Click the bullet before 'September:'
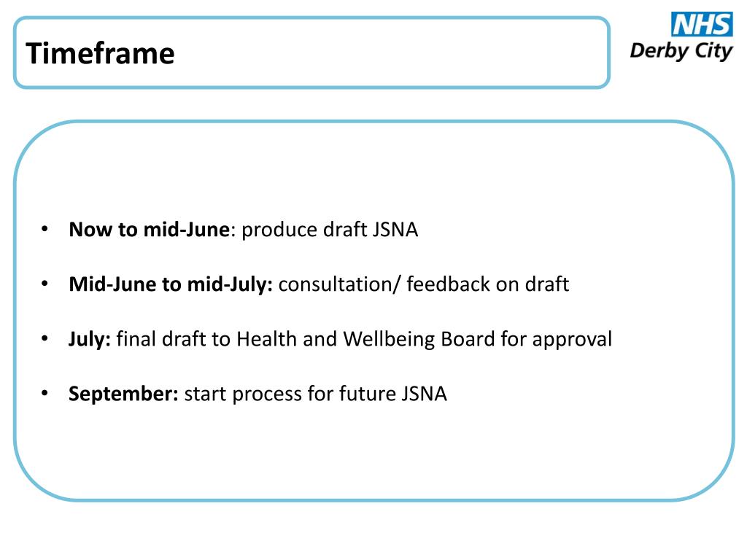Image resolution: width=747 pixels, height=560 pixels. tap(44, 393)
